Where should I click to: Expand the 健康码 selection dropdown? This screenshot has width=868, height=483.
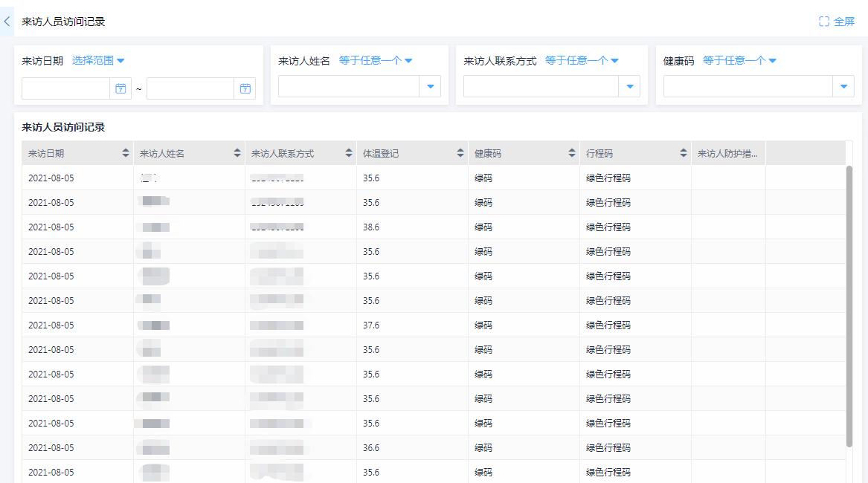click(843, 86)
